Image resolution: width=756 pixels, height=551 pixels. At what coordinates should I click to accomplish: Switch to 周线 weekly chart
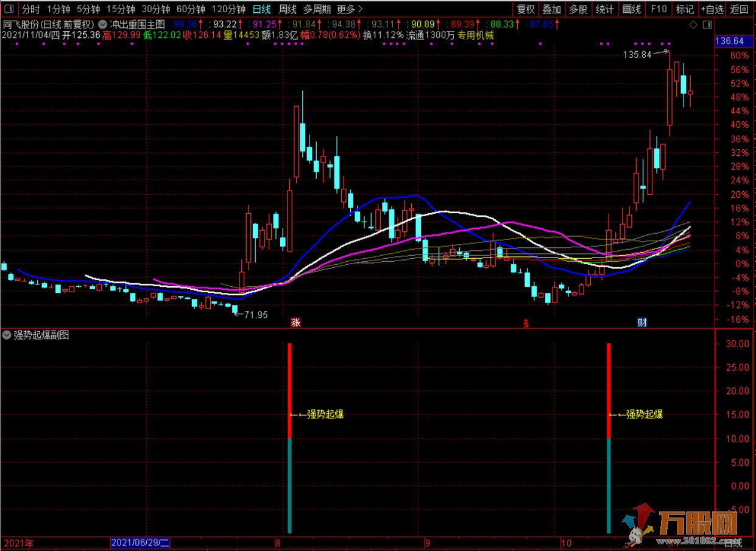point(288,9)
